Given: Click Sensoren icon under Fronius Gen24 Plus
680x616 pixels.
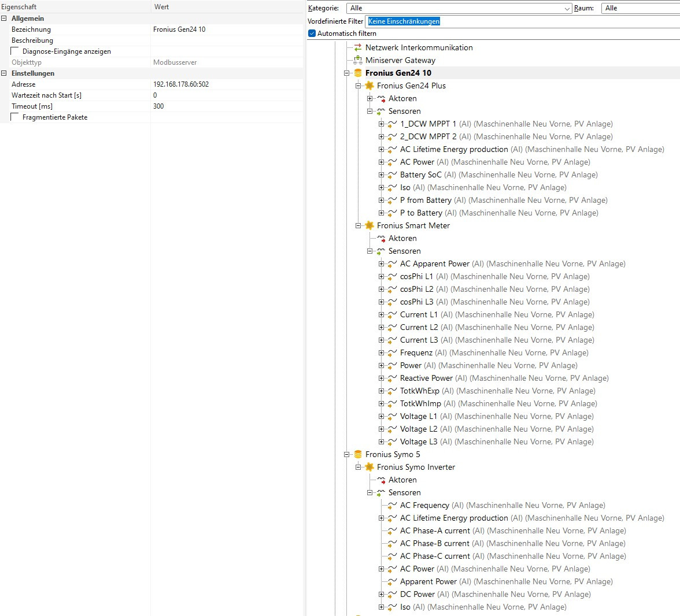Looking at the screenshot, I should coord(380,112).
